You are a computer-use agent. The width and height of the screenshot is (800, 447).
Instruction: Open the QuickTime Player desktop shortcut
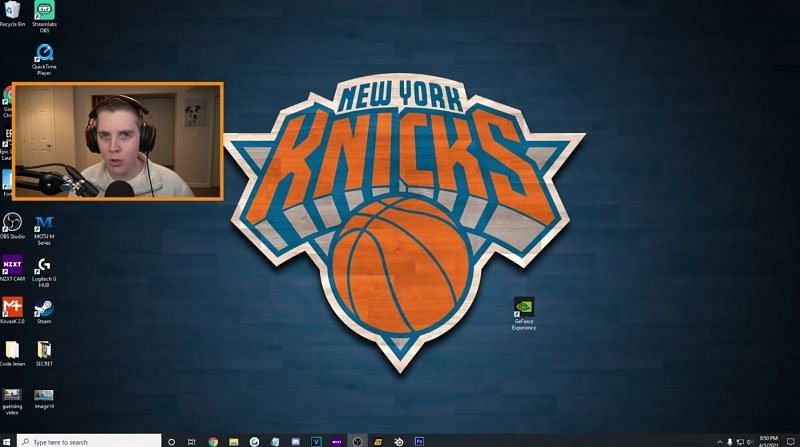tap(44, 60)
